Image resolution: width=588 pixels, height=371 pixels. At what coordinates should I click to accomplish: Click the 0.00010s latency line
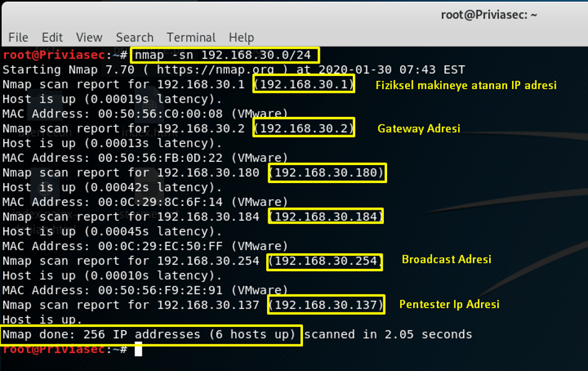pyautogui.click(x=112, y=275)
